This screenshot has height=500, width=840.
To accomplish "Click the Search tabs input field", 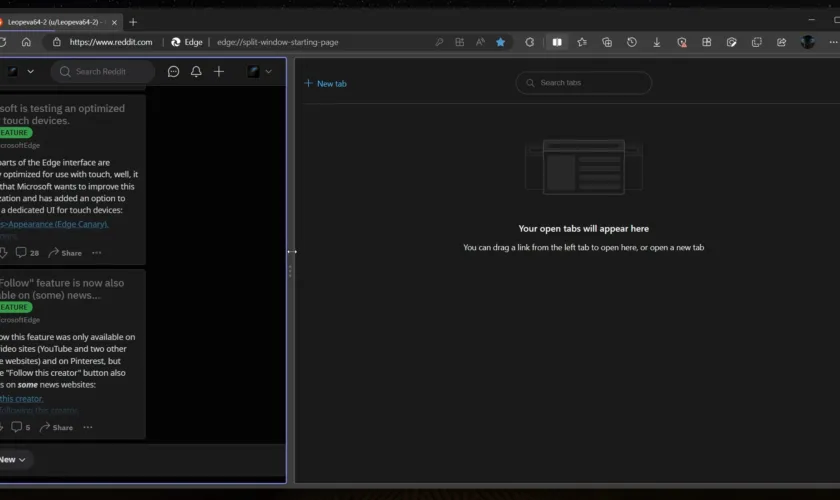I will click(584, 83).
